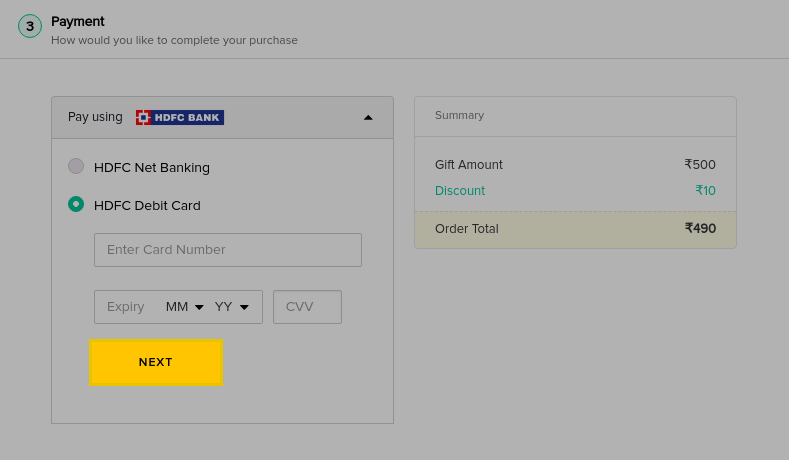The width and height of the screenshot is (789, 460).
Task: Click the Enter Card Number field
Action: [228, 250]
